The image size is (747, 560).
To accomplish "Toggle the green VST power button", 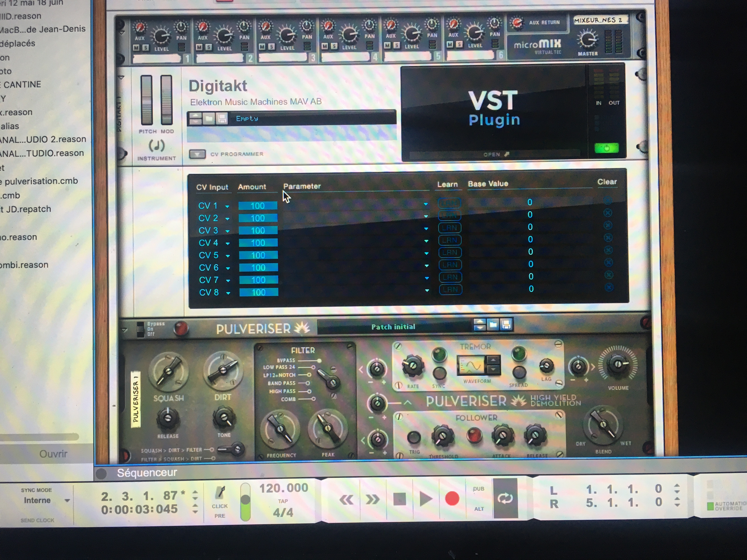I will [607, 148].
